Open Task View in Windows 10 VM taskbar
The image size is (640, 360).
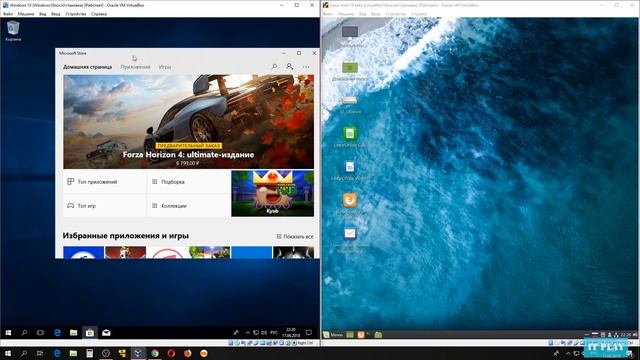click(40, 333)
